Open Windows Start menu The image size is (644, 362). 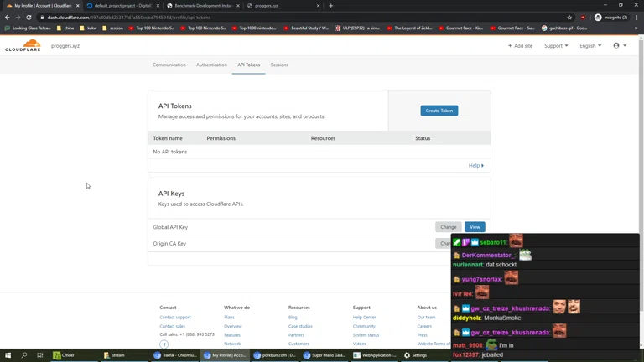[8, 355]
